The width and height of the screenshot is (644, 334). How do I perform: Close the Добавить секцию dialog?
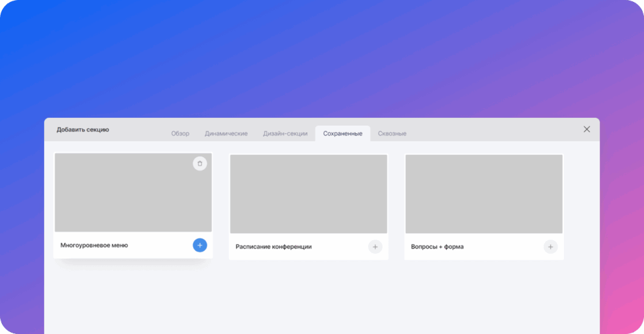[587, 129]
